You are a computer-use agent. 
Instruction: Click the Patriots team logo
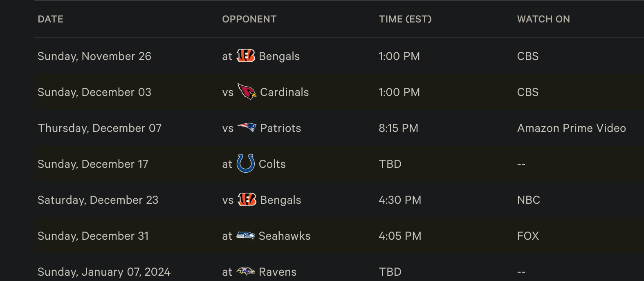point(247,127)
